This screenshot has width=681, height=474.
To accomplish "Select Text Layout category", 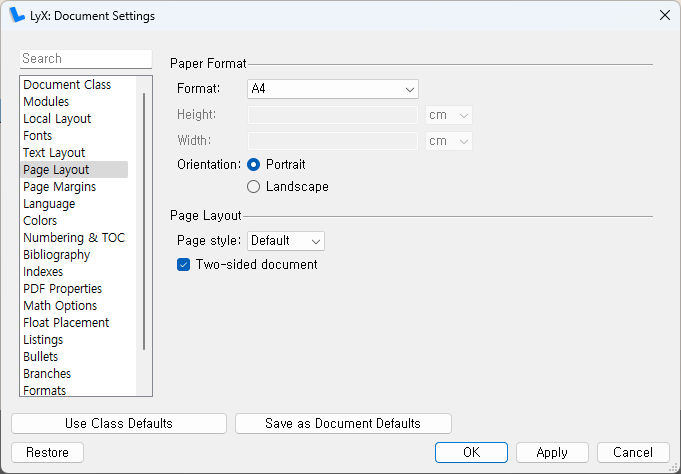I will [x=54, y=152].
